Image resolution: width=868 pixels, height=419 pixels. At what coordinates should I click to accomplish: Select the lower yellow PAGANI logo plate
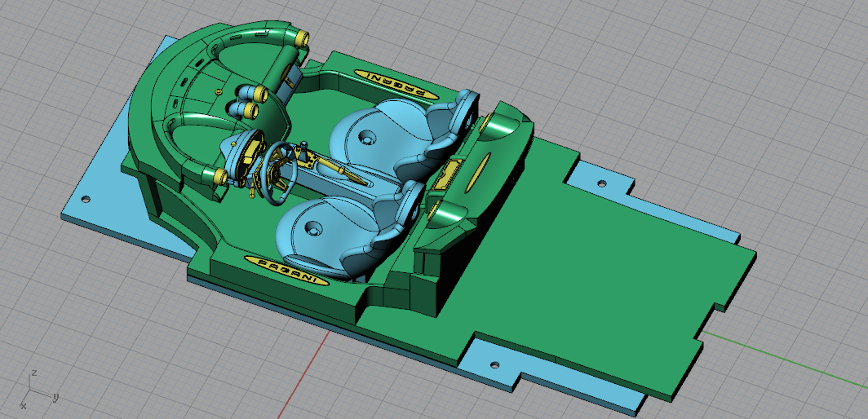coord(286,271)
